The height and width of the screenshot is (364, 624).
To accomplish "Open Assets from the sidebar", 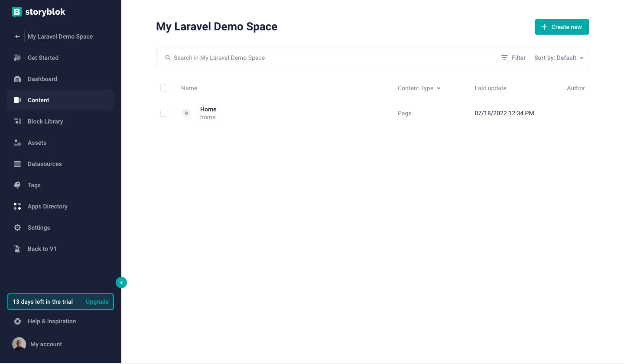I will 61,143.
